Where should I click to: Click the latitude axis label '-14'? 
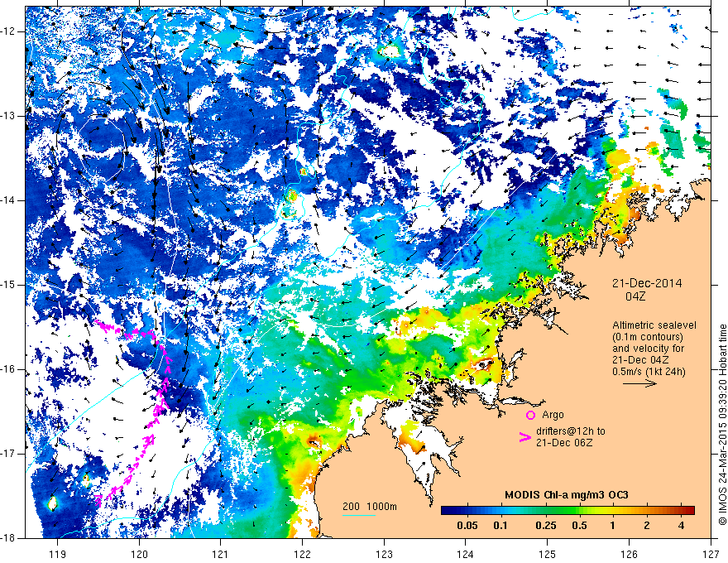tap(9, 200)
